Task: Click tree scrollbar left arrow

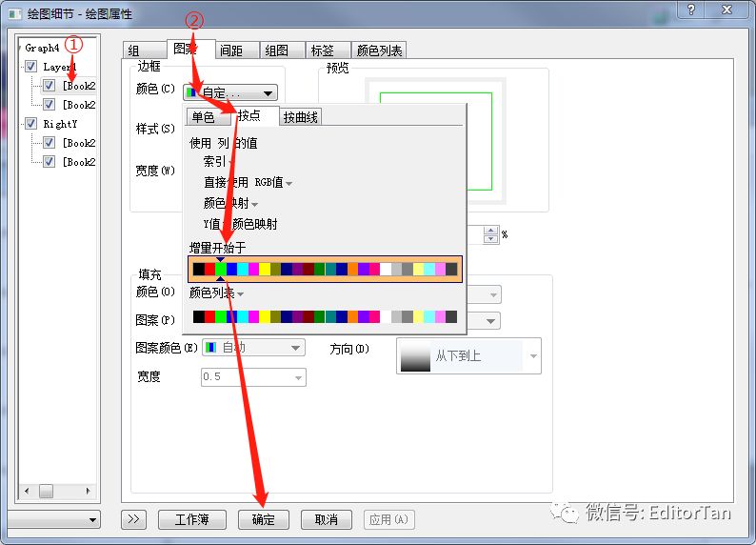Action: pos(27,491)
